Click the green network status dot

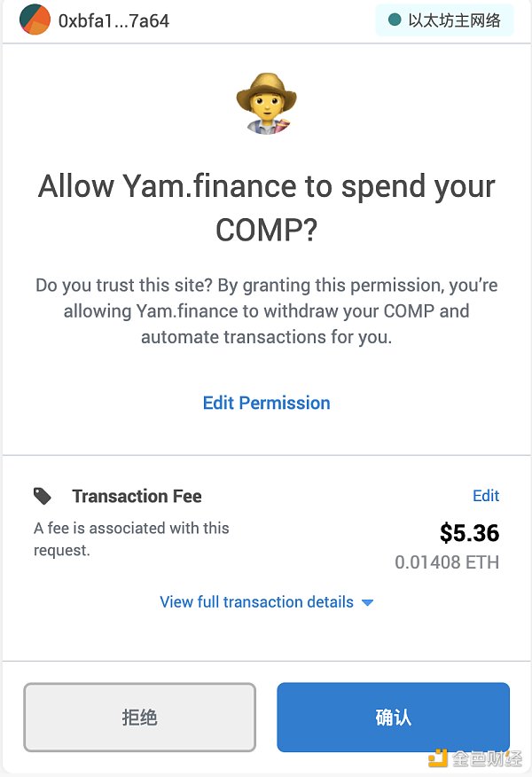coord(395,20)
